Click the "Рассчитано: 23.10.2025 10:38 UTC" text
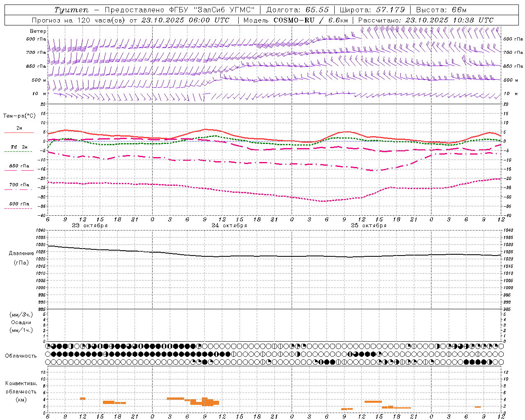The height and width of the screenshot is (420, 525). click(x=426, y=20)
